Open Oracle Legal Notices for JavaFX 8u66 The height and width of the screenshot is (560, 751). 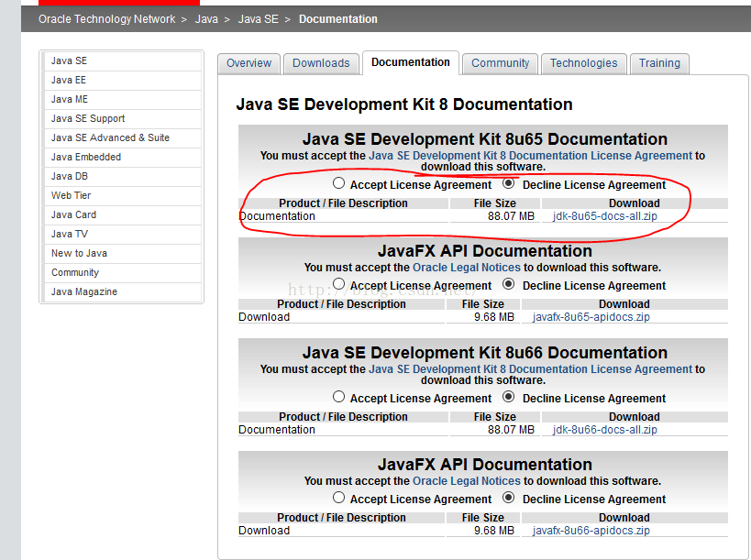(467, 481)
